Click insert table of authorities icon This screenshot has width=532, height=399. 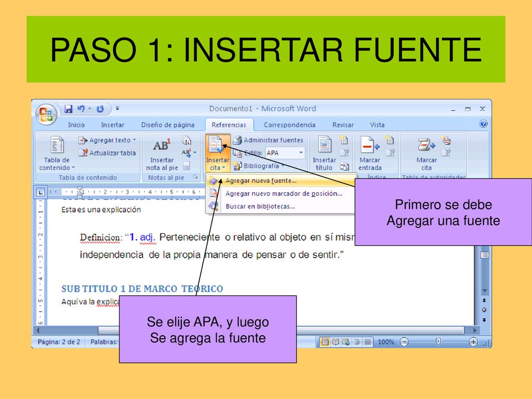click(445, 140)
